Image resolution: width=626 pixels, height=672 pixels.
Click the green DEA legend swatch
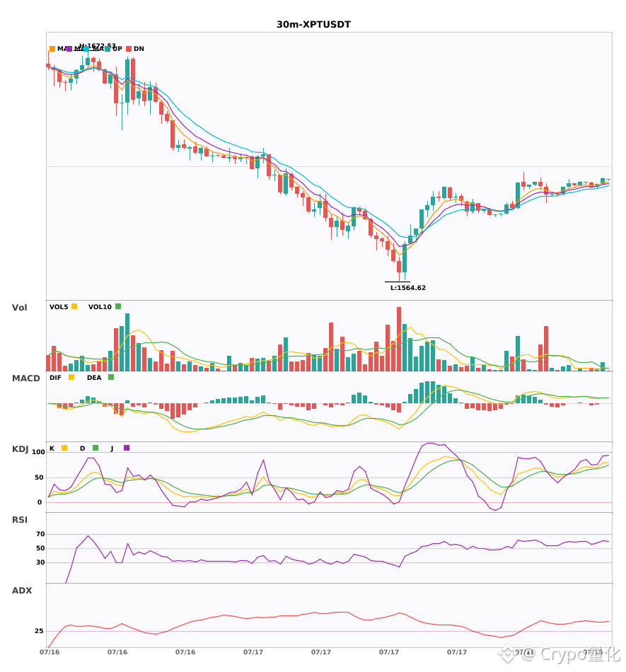[x=111, y=377]
